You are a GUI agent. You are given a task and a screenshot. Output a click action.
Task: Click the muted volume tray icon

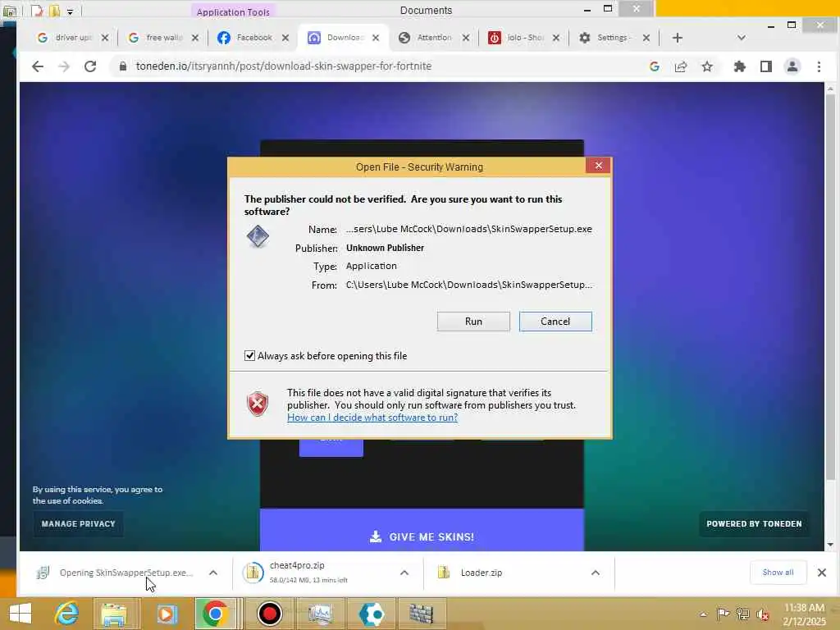(x=763, y=614)
